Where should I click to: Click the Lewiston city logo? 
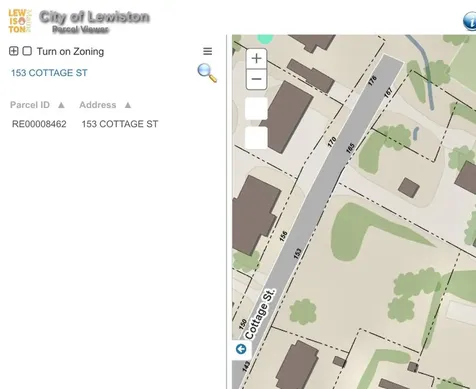coord(20,21)
